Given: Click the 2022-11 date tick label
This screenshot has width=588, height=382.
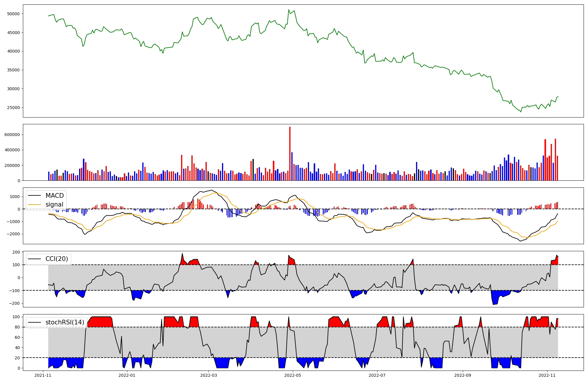Looking at the screenshot, I should 547,375.
